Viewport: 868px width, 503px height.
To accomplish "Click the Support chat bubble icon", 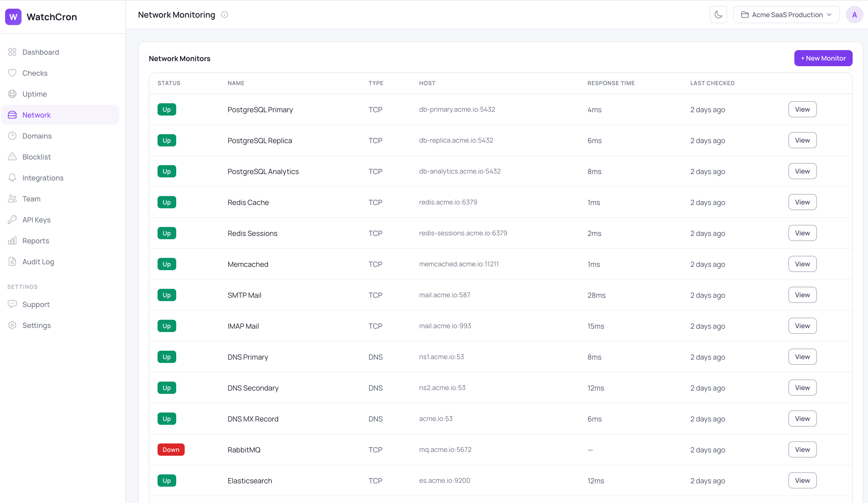I will point(12,304).
